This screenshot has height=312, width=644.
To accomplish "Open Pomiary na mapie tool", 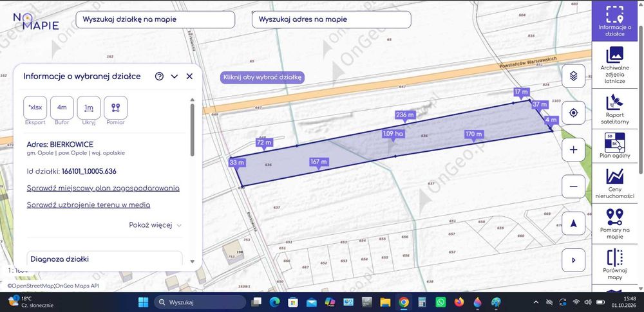I will (x=614, y=224).
